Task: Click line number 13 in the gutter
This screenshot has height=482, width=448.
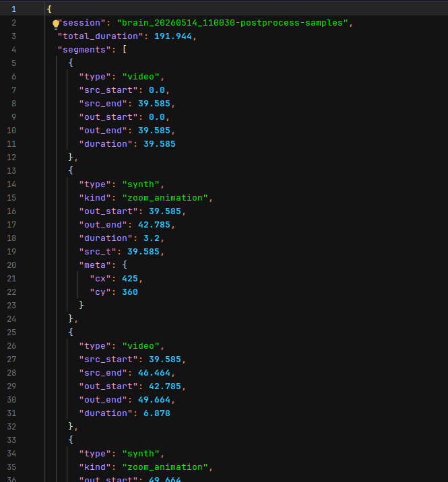Action: (11, 170)
